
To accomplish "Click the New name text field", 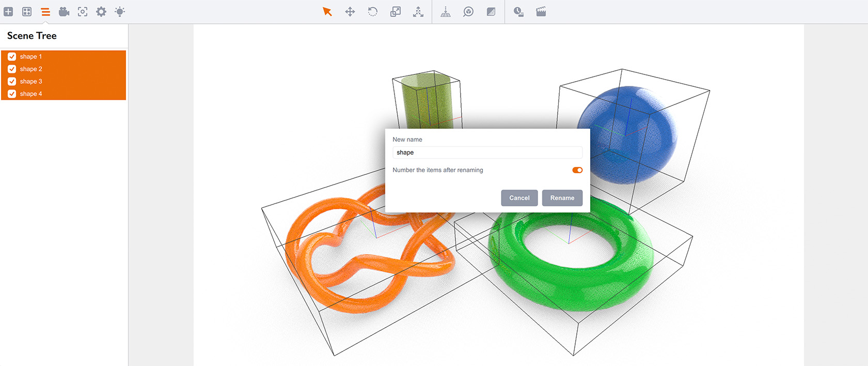I will 487,152.
